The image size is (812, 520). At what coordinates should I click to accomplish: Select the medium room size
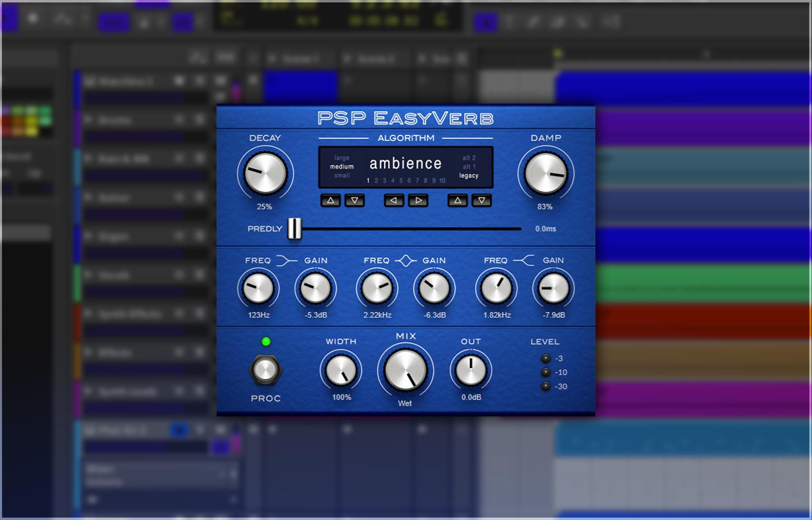pos(342,167)
